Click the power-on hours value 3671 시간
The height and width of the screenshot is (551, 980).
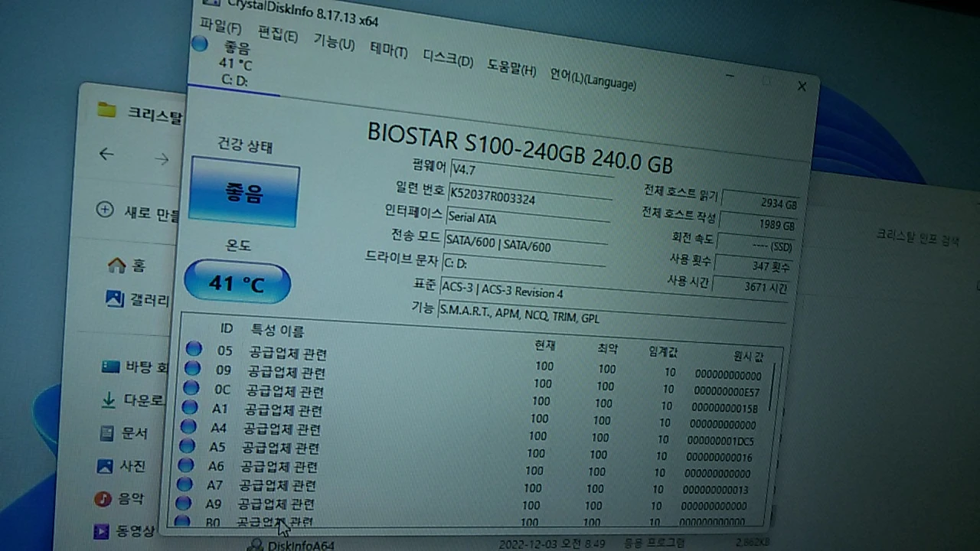(750, 286)
